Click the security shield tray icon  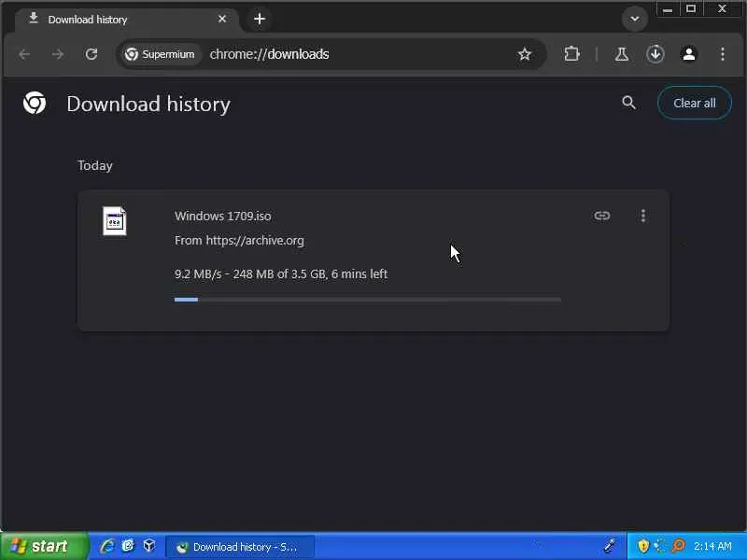pyautogui.click(x=643, y=546)
